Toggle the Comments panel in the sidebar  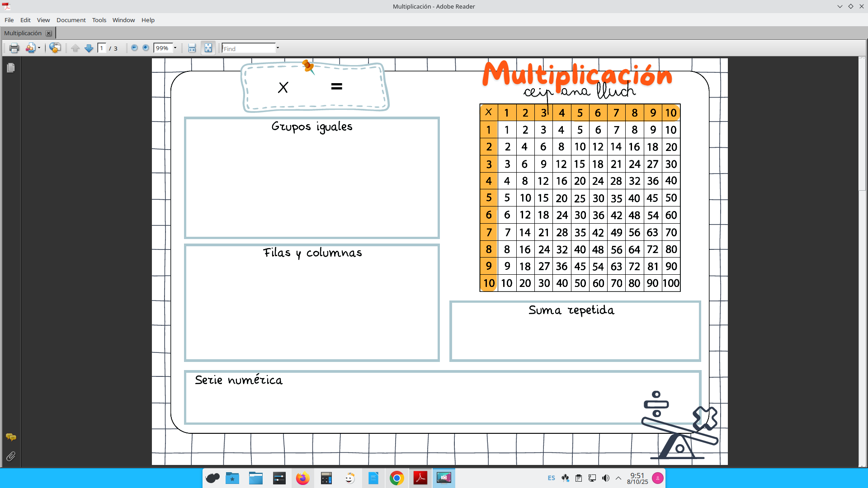tap(11, 437)
